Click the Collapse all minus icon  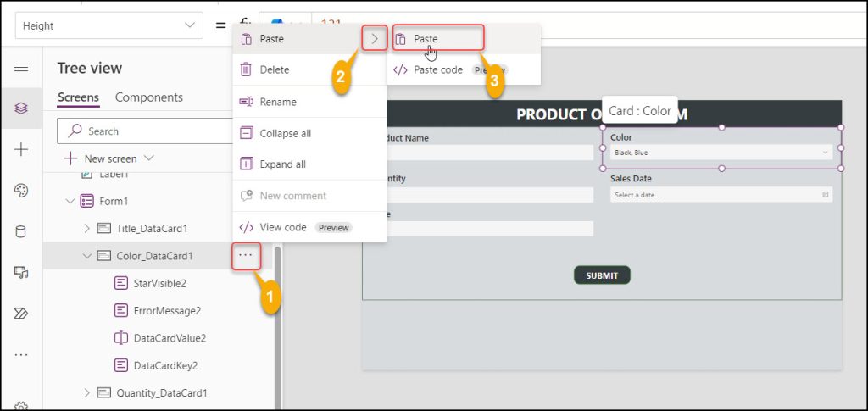[246, 133]
